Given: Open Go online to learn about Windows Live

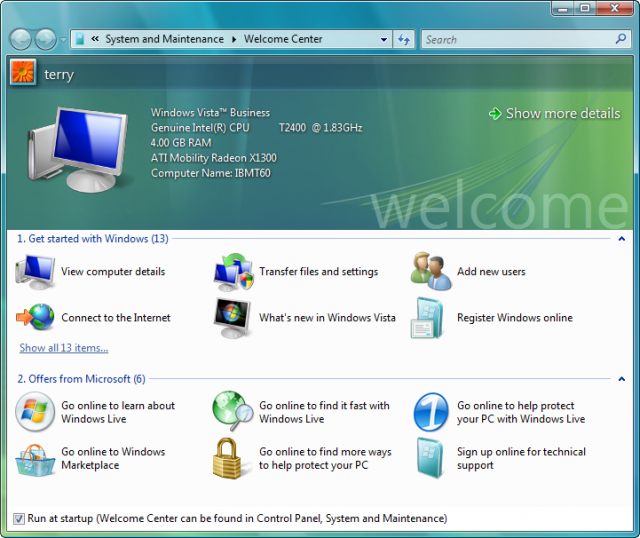Looking at the screenshot, I should pos(118,412).
